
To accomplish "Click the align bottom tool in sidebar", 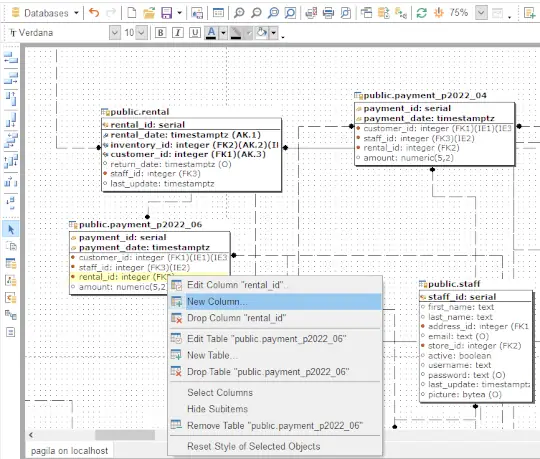I will pyautogui.click(x=11, y=120).
